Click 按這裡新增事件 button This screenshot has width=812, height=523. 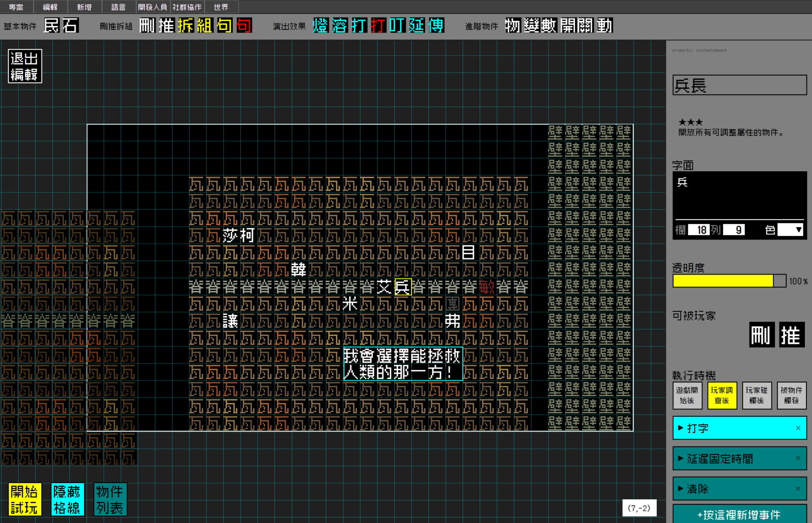739,515
